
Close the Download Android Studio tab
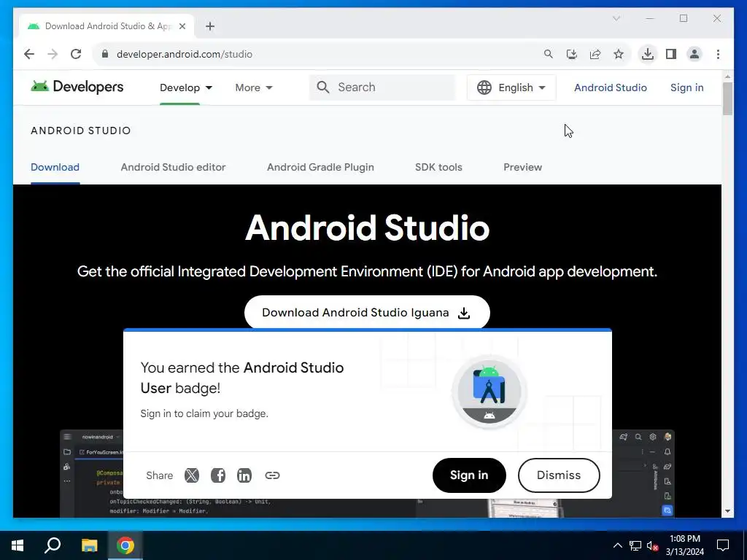click(182, 26)
